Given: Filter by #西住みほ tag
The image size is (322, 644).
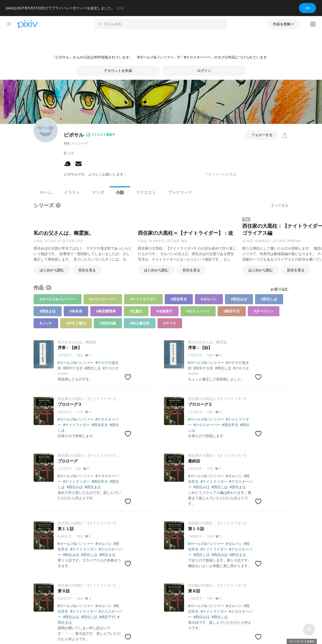Looking at the screenshot, I should [239, 299].
